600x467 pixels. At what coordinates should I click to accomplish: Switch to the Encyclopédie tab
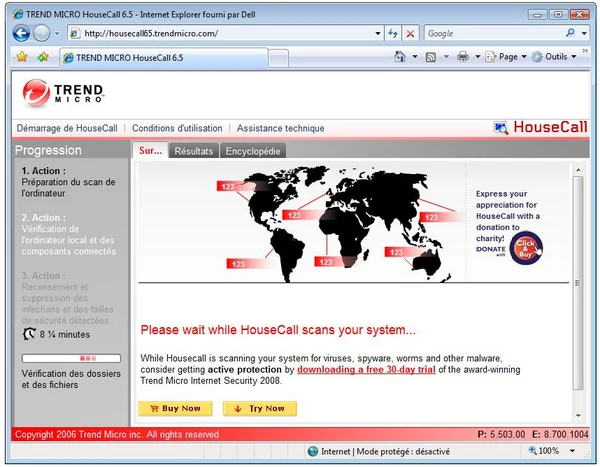click(x=253, y=151)
